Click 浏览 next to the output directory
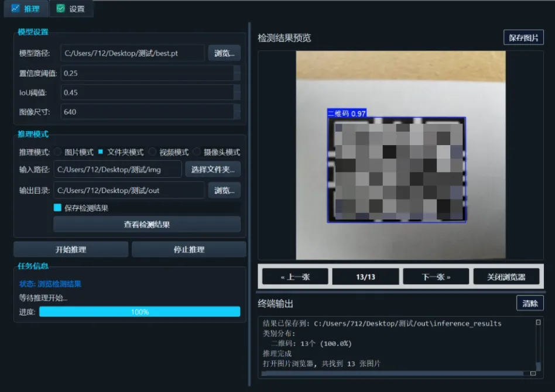The height and width of the screenshot is (392, 555). coord(224,190)
